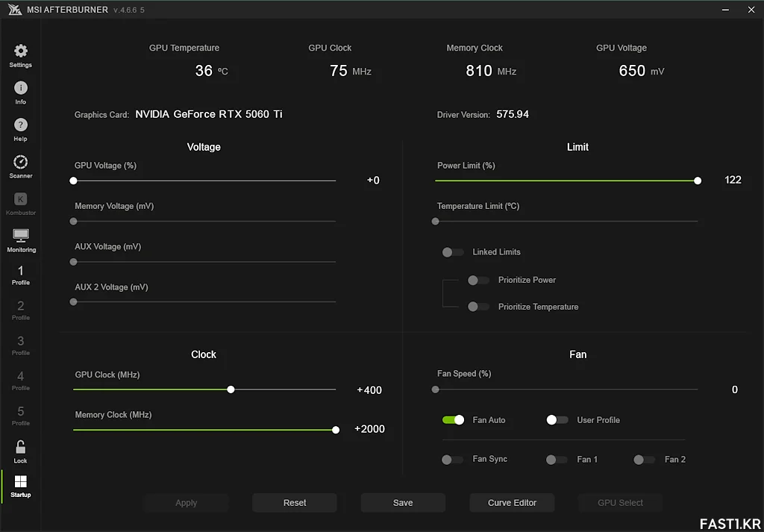This screenshot has height=532, width=764.
Task: Toggle the Windows Startup icon
Action: (20, 481)
